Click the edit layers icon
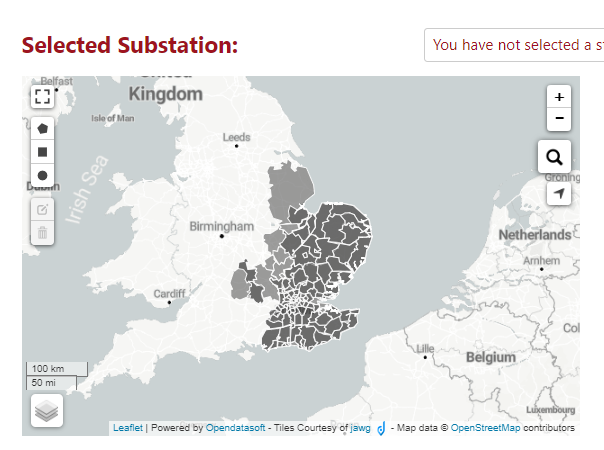This screenshot has width=604, height=450. (x=42, y=210)
